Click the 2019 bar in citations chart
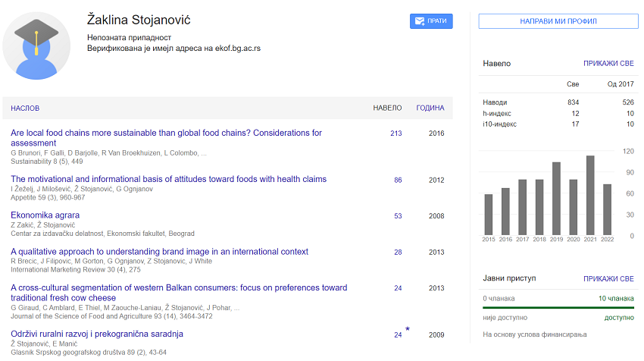644x361 pixels. pyautogui.click(x=556, y=198)
